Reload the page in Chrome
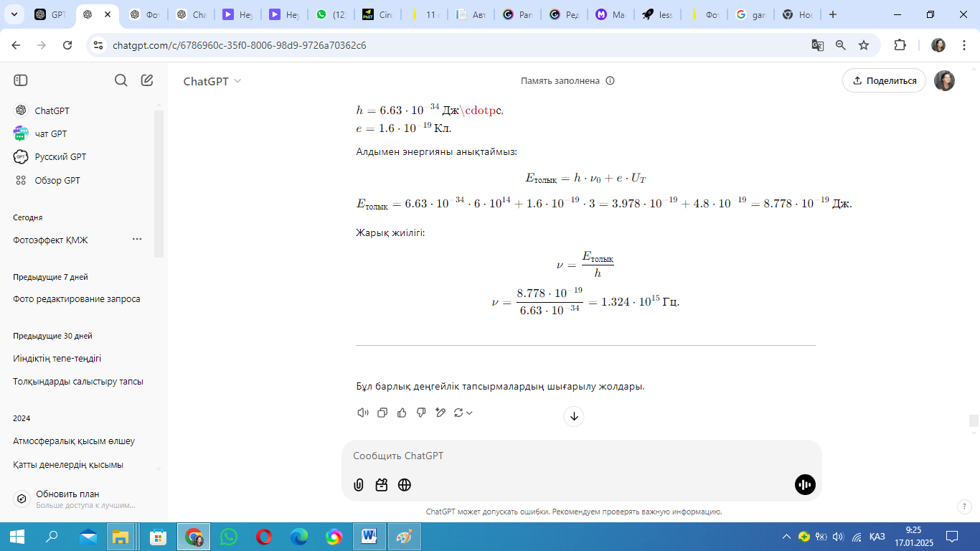This screenshot has height=551, width=980. pos(67,45)
